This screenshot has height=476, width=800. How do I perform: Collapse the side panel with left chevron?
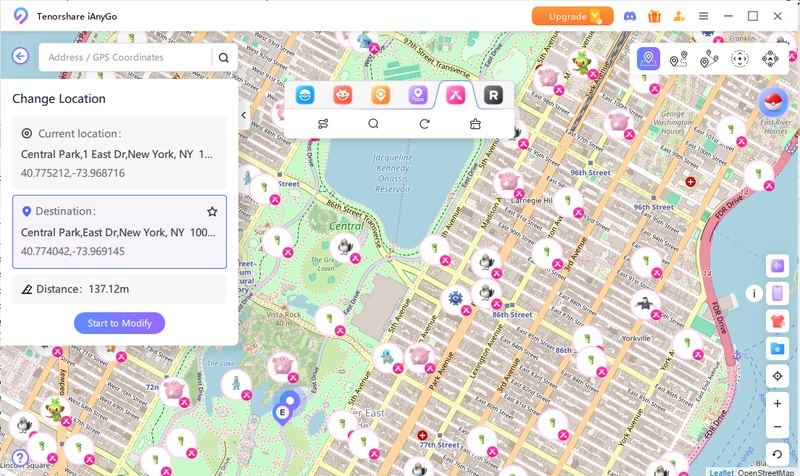click(x=244, y=115)
